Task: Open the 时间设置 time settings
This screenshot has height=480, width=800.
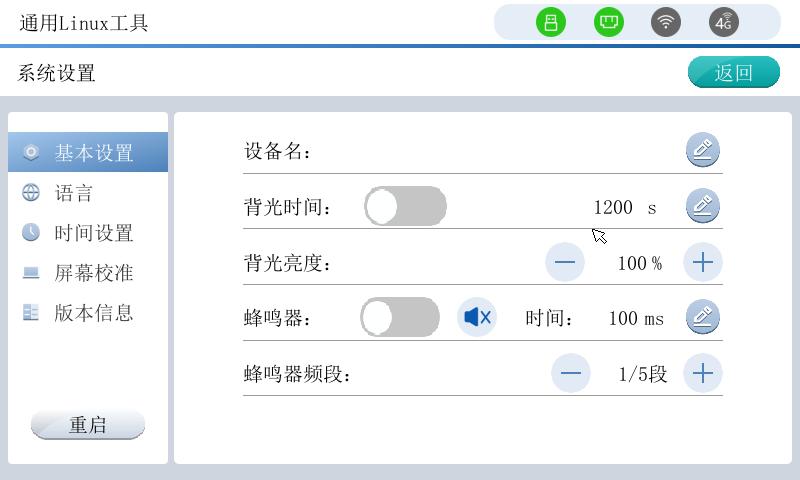Action: (x=93, y=233)
